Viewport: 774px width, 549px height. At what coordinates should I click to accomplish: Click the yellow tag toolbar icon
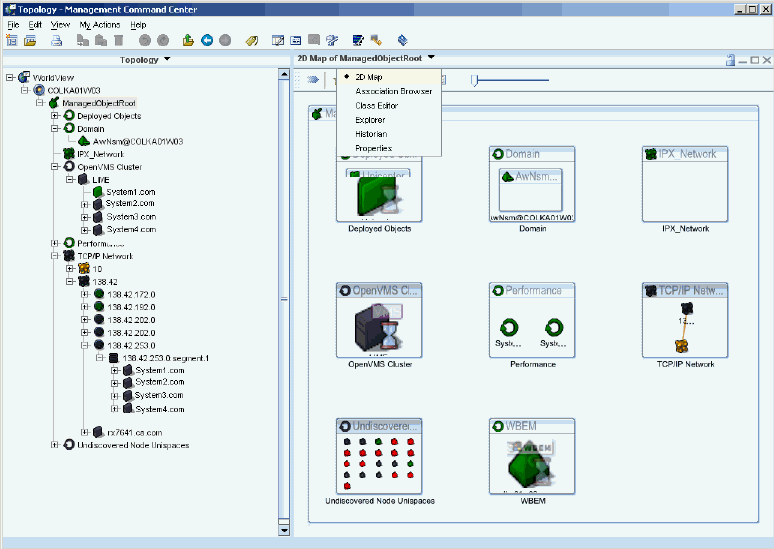[251, 40]
